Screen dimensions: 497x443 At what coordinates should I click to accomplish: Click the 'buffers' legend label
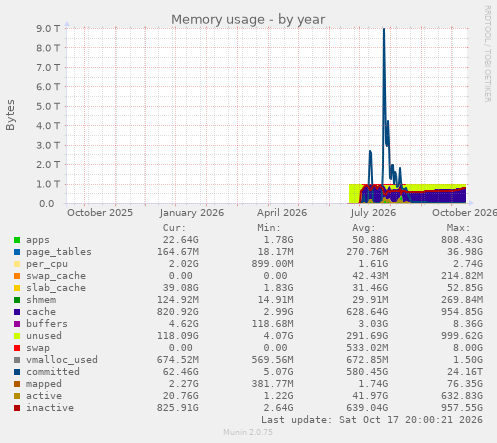tap(47, 324)
